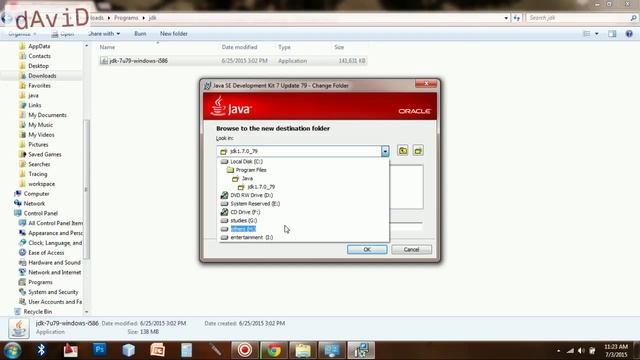Select Contacts in the navigation pane

(x=39, y=56)
